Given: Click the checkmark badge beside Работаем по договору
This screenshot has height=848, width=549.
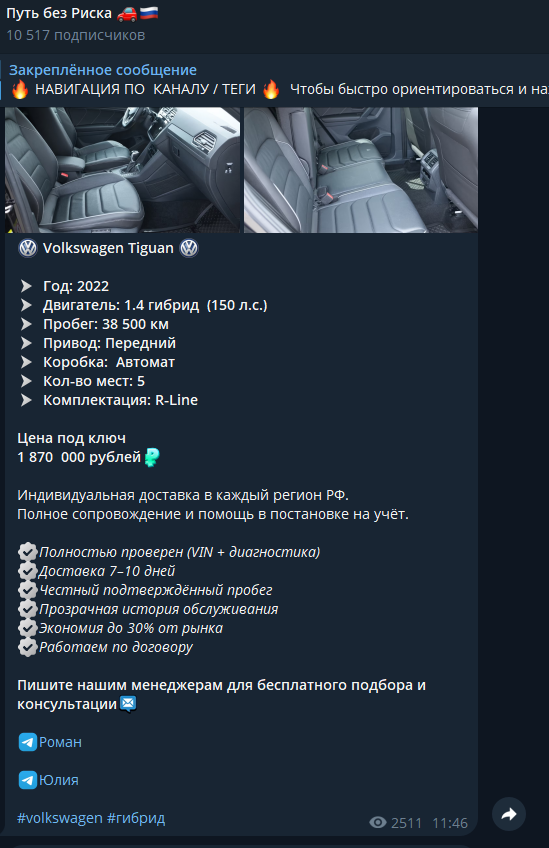Looking at the screenshot, I should [28, 647].
